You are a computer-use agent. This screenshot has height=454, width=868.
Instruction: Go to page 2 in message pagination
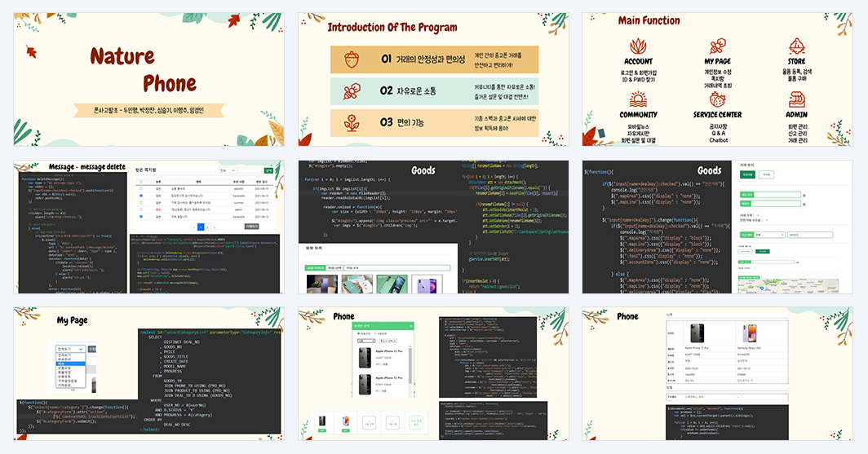207,227
